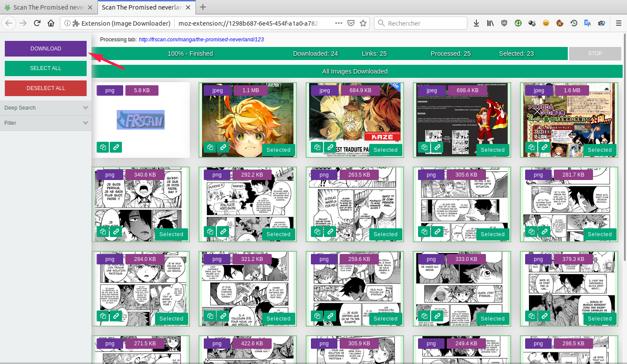Click the Rechercher search field

[421, 23]
